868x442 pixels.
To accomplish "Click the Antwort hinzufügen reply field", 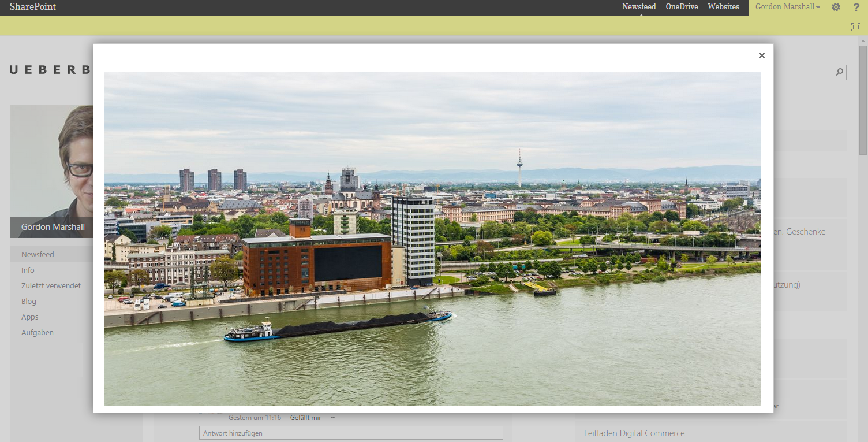I will pyautogui.click(x=350, y=433).
